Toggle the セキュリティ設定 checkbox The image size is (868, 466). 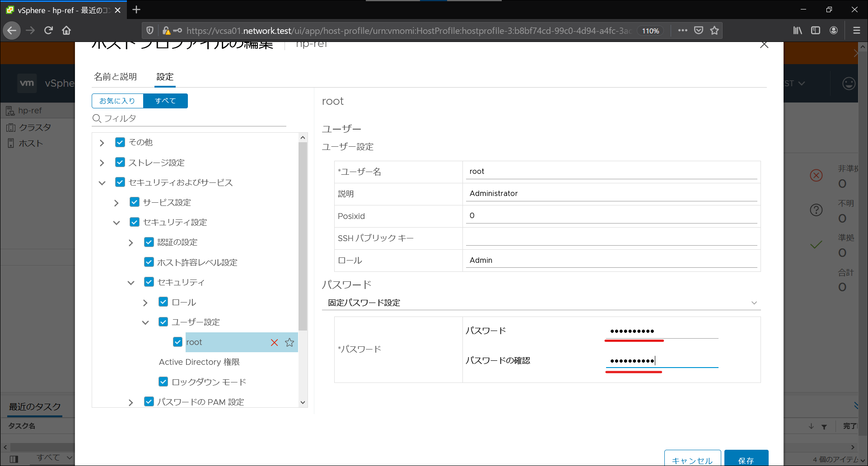135,222
